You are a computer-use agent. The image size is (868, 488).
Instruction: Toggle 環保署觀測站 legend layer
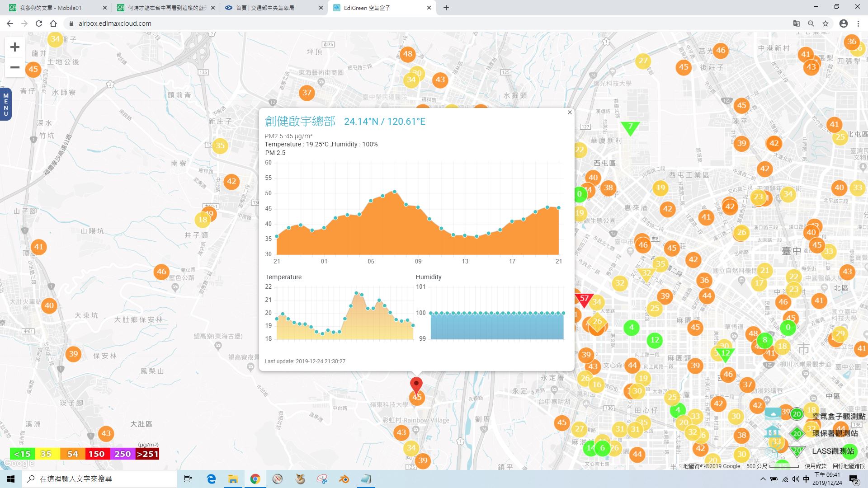click(835, 433)
